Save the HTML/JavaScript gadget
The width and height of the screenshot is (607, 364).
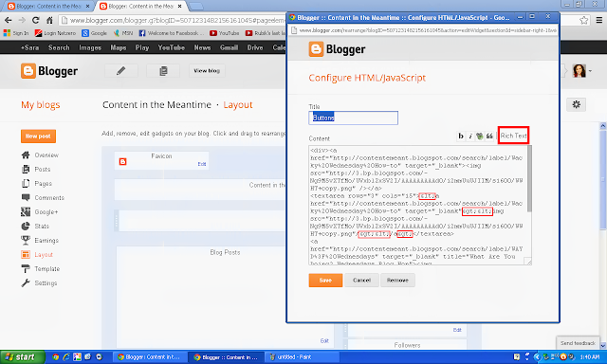pos(325,280)
